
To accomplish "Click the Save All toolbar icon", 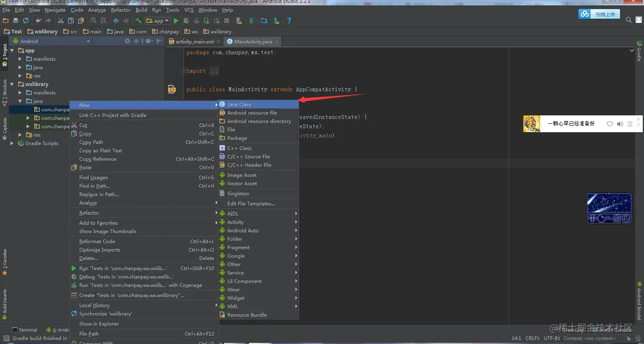I will click(x=16, y=21).
